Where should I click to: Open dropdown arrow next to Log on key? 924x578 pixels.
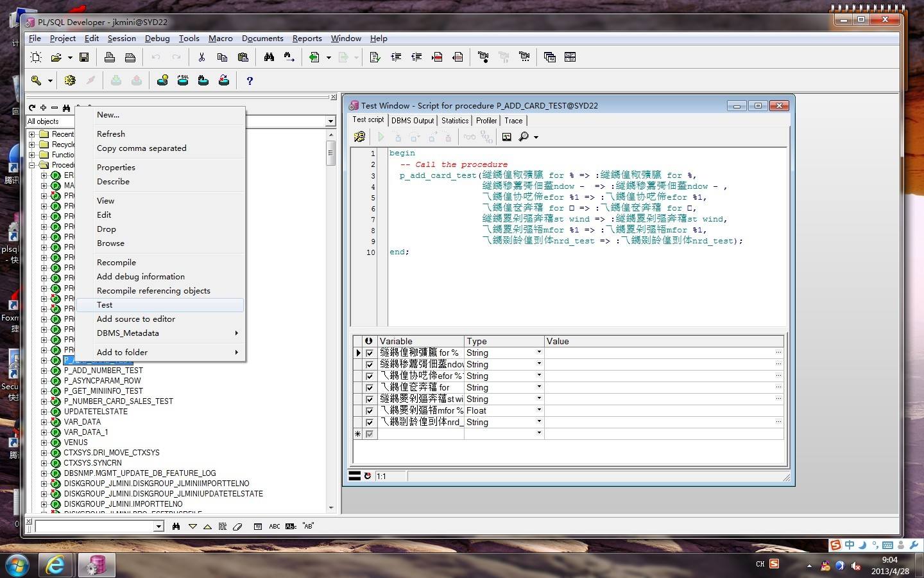pos(50,80)
